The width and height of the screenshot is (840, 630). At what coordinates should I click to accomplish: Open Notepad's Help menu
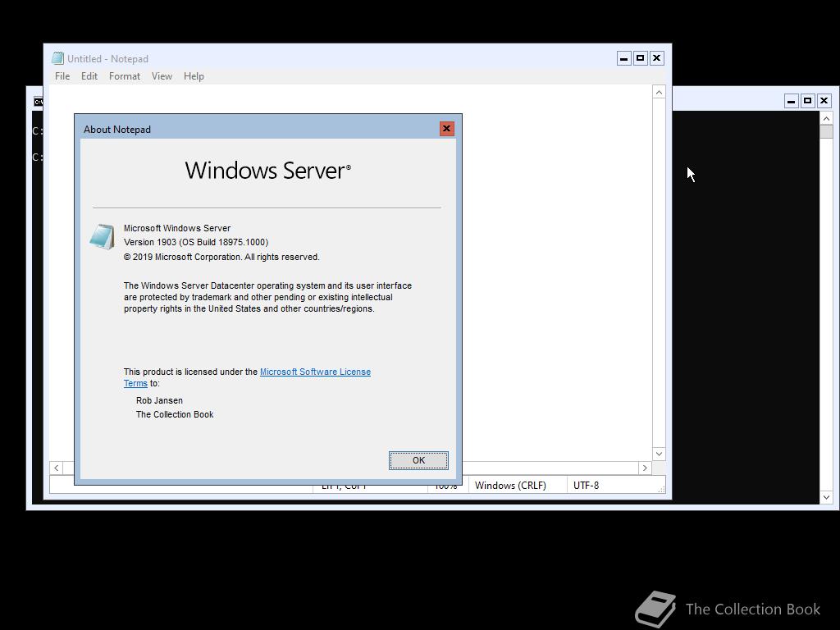coord(194,76)
